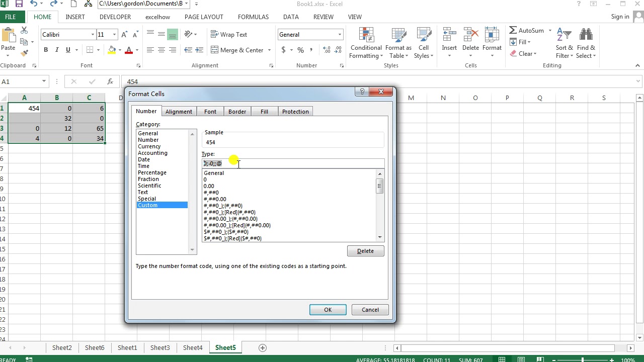The height and width of the screenshot is (362, 644).
Task: Expand the Number group dialog launcher
Action: tap(342, 65)
